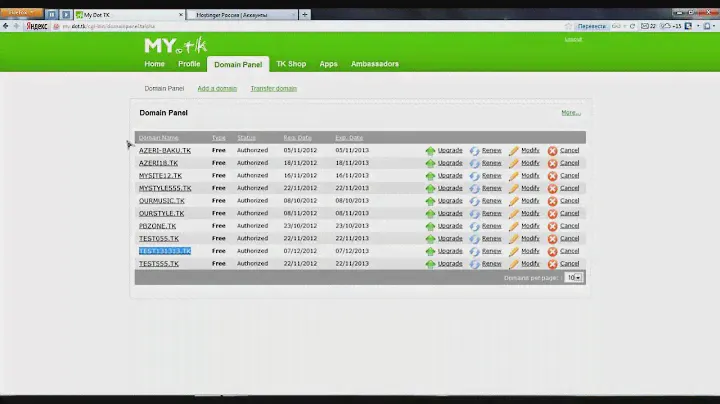Go to the Profile tab
The height and width of the screenshot is (404, 720).
tap(189, 64)
